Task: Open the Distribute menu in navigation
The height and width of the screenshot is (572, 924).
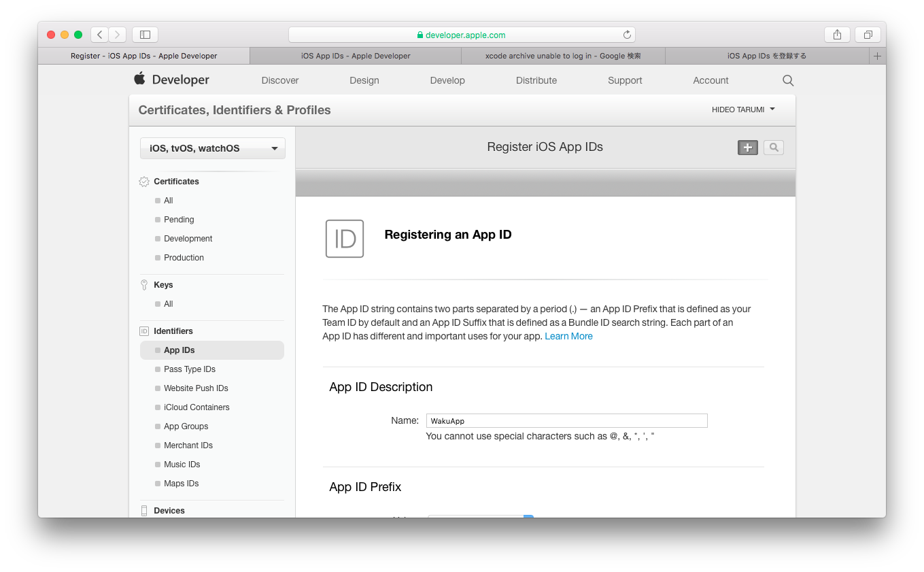Action: [536, 80]
